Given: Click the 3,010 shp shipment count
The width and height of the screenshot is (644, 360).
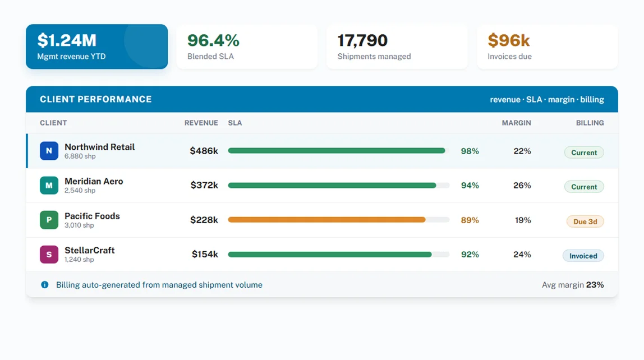Looking at the screenshot, I should 79,225.
